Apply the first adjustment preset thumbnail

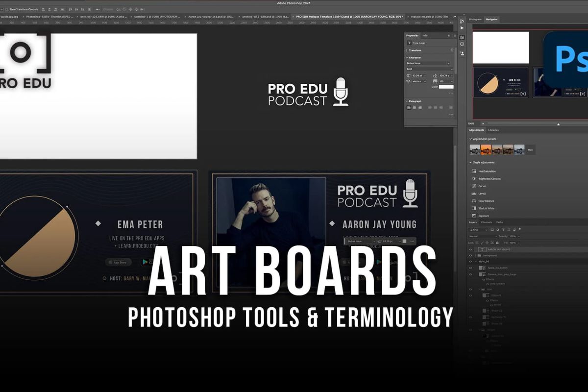[475, 149]
